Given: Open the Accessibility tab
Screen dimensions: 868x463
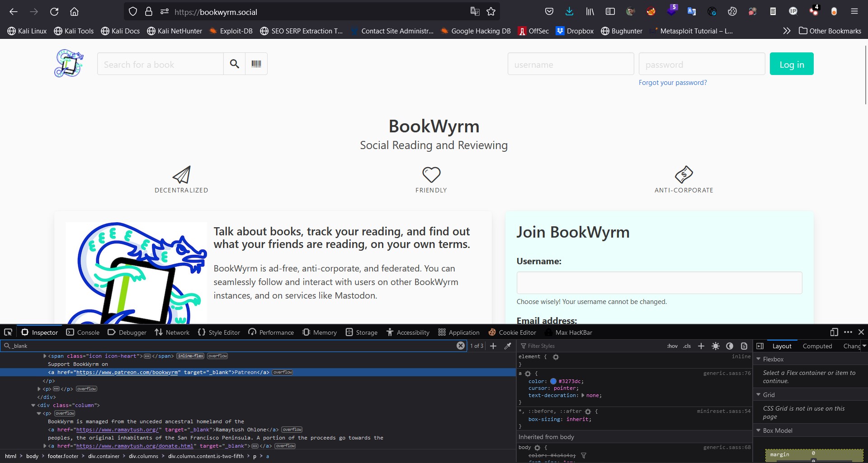Looking at the screenshot, I should click(x=408, y=332).
